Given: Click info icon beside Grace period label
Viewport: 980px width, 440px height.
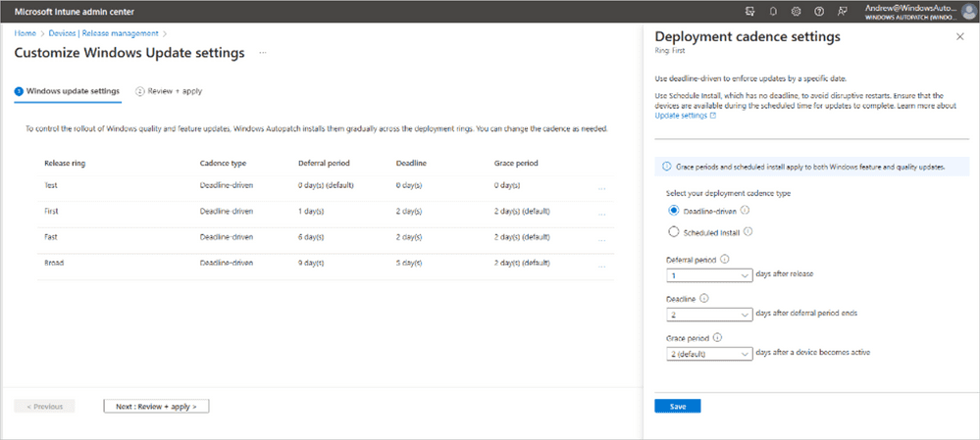Looking at the screenshot, I should pyautogui.click(x=717, y=338).
